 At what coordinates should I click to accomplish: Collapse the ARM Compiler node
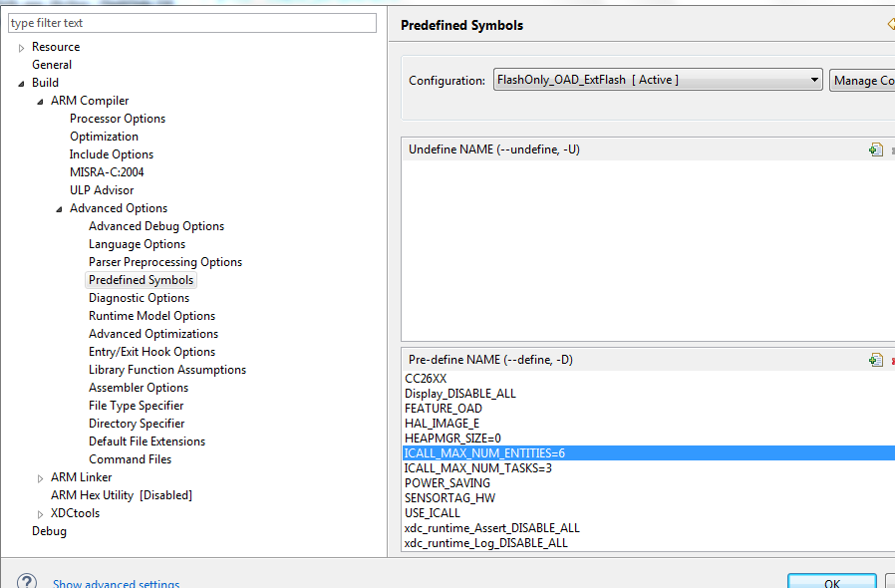(40, 102)
